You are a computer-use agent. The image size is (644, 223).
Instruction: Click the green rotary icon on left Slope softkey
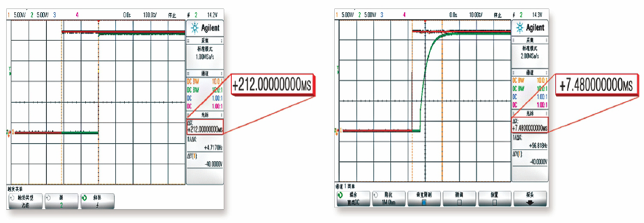click(84, 198)
